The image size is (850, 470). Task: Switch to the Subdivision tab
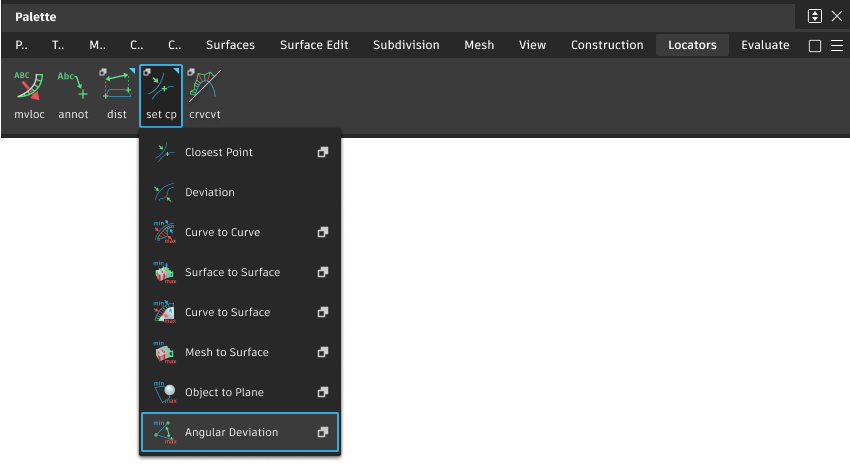click(406, 45)
